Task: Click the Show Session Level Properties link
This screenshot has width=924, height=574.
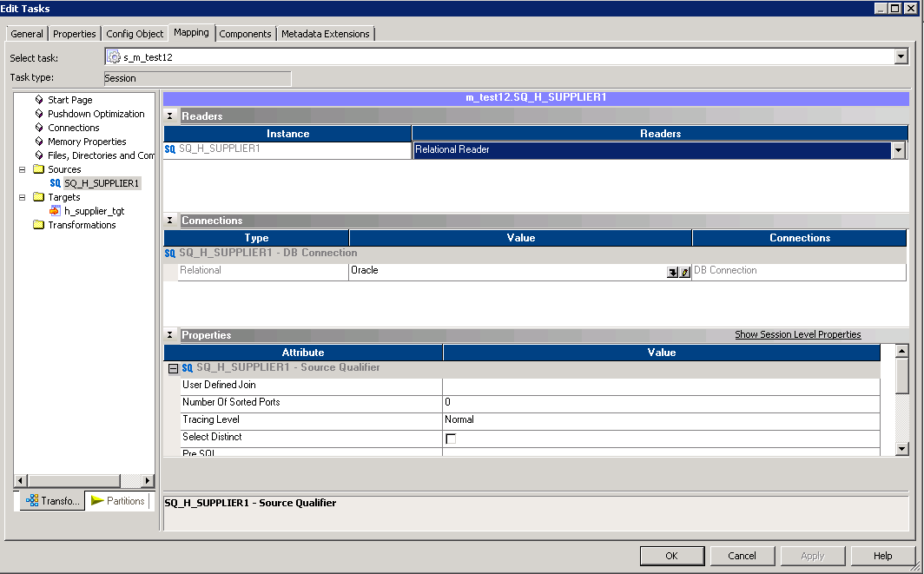Action: click(797, 334)
